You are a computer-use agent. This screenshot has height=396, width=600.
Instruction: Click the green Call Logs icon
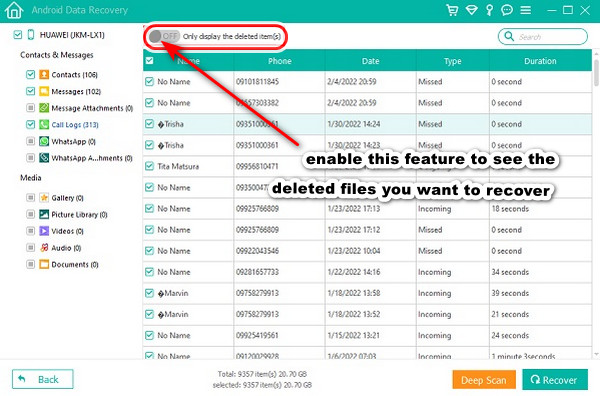pos(44,124)
